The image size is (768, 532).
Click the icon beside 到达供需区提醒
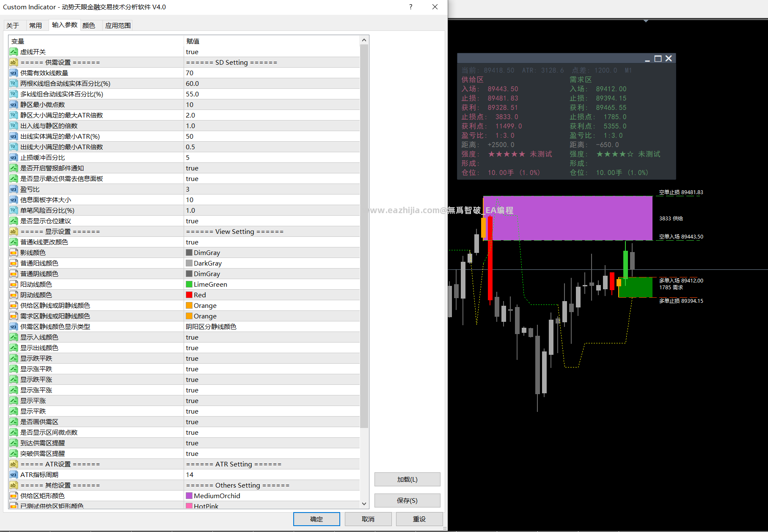pyautogui.click(x=14, y=443)
